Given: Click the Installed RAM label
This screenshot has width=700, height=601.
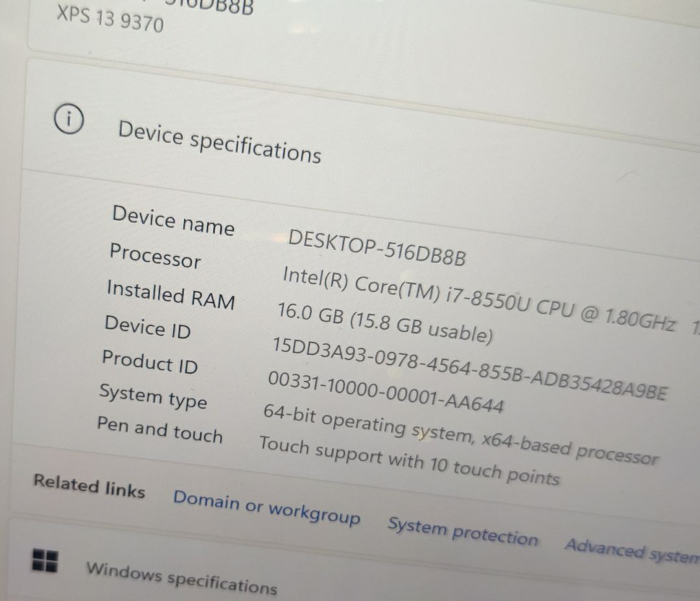Looking at the screenshot, I should pos(171,295).
